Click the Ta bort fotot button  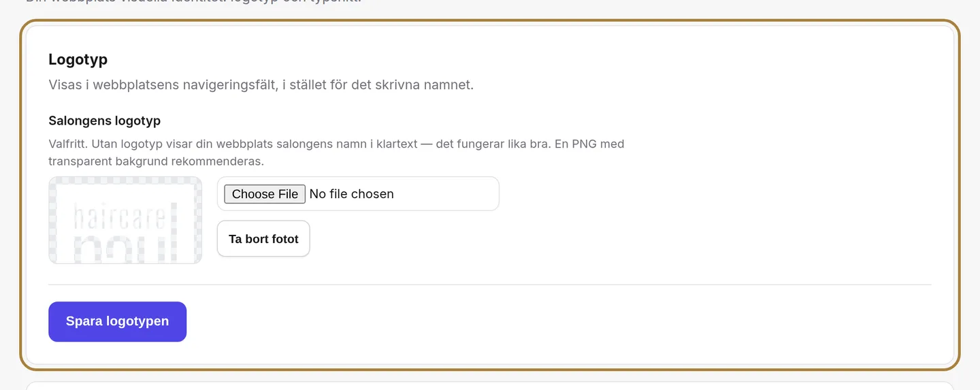[x=263, y=239]
